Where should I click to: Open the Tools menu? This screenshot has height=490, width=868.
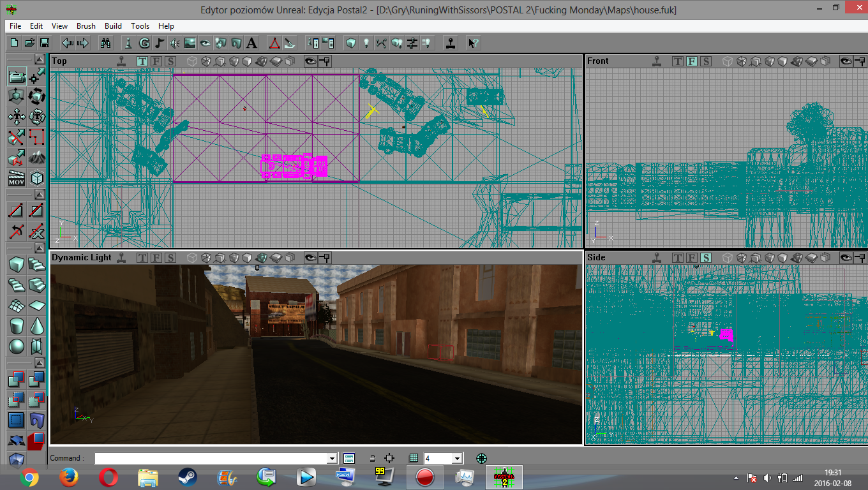tap(140, 26)
